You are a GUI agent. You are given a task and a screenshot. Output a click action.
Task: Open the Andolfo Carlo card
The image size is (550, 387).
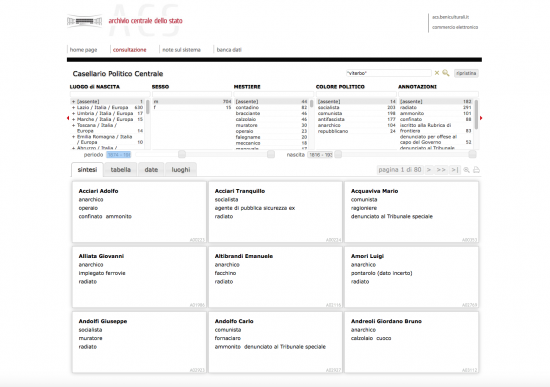pyautogui.click(x=275, y=342)
